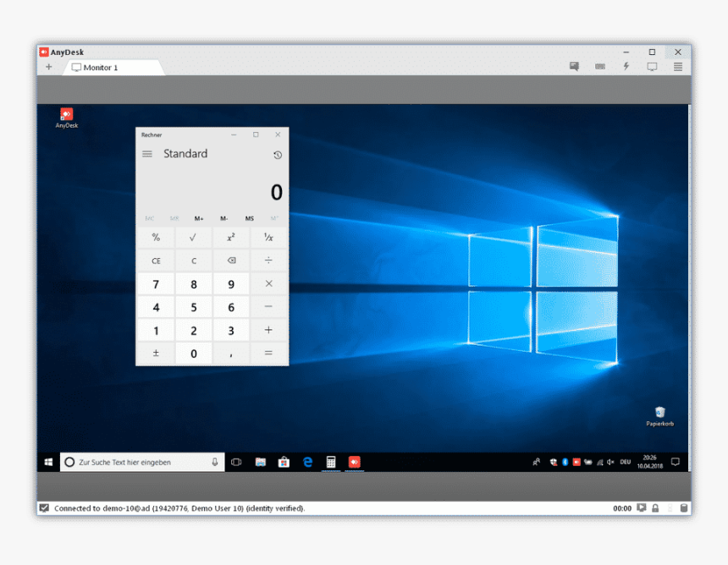Toggle the plus/minus sign button
This screenshot has height=565, width=728.
156,354
